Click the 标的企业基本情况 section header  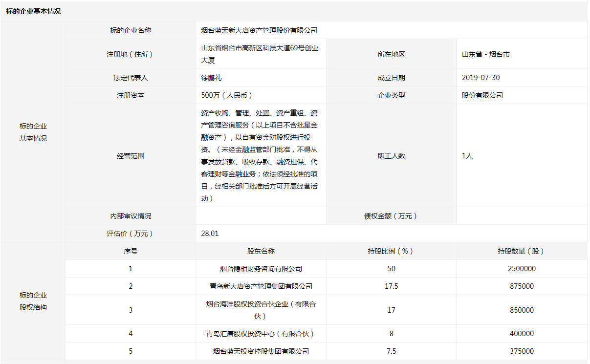point(33,12)
